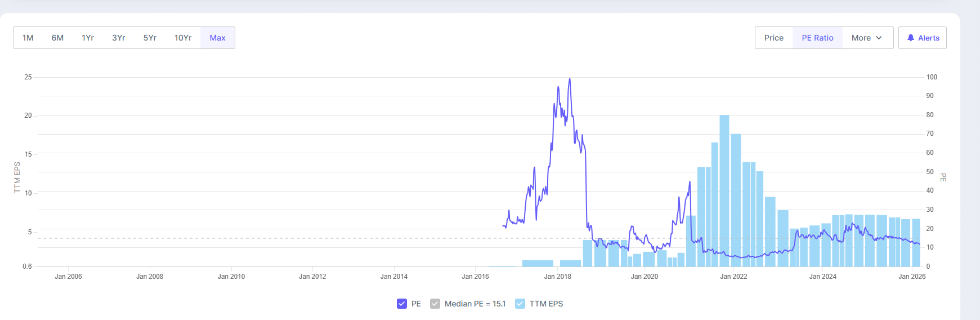The height and width of the screenshot is (320, 980).
Task: Click the bell icon in Alerts
Action: 910,38
